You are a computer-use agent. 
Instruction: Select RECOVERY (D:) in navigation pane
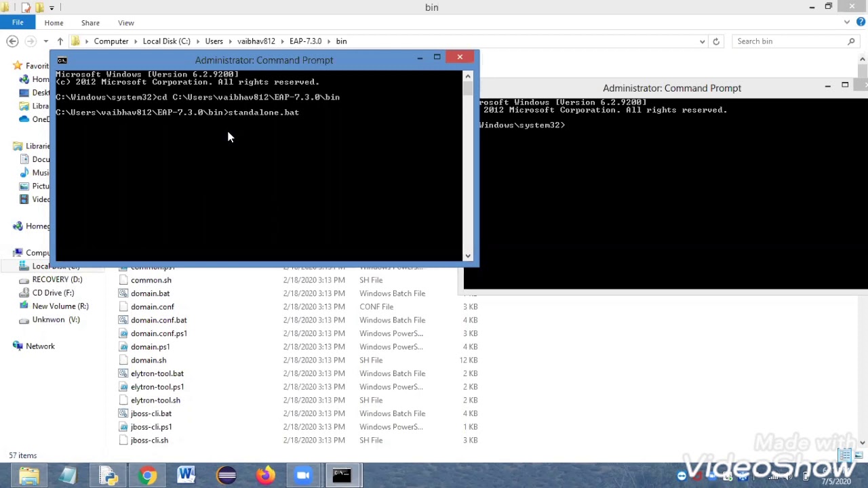[57, 279]
